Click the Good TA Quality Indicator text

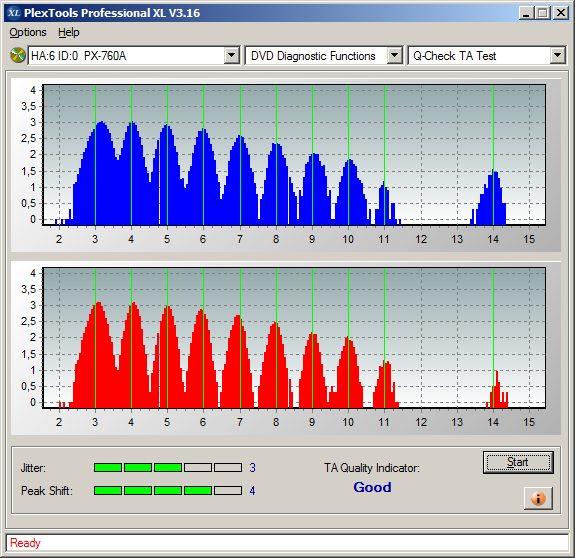pyautogui.click(x=372, y=487)
